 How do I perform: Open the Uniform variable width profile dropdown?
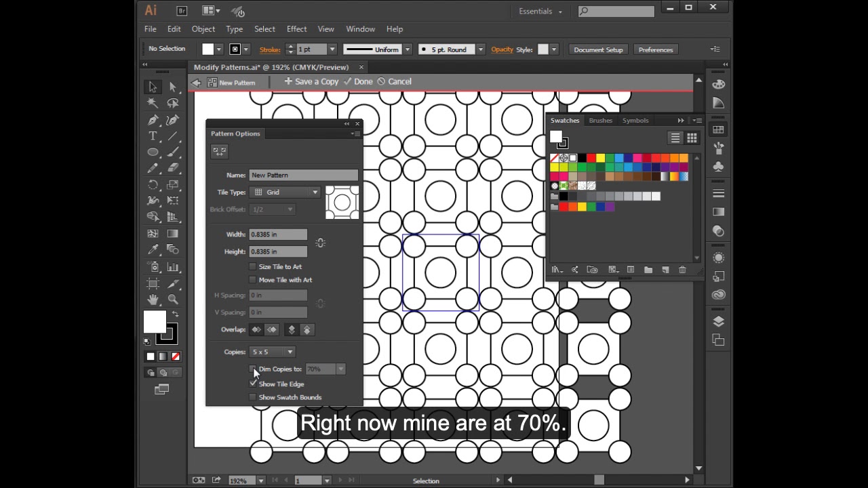408,49
